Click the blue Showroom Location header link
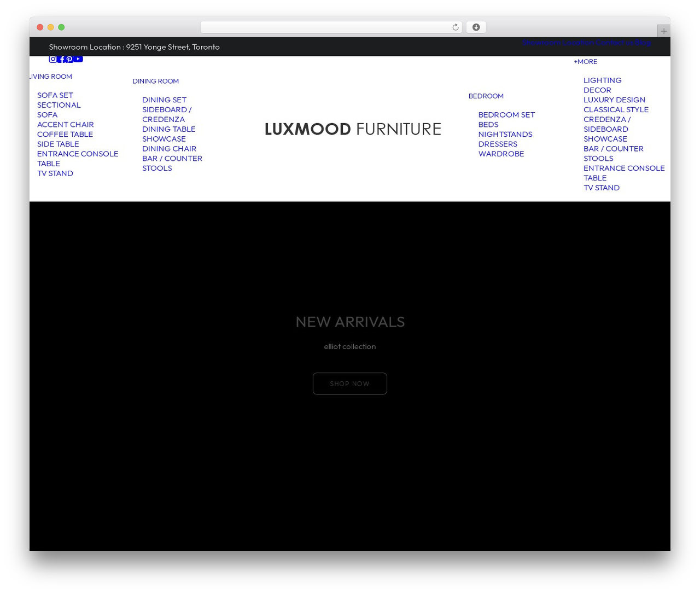 pyautogui.click(x=557, y=42)
